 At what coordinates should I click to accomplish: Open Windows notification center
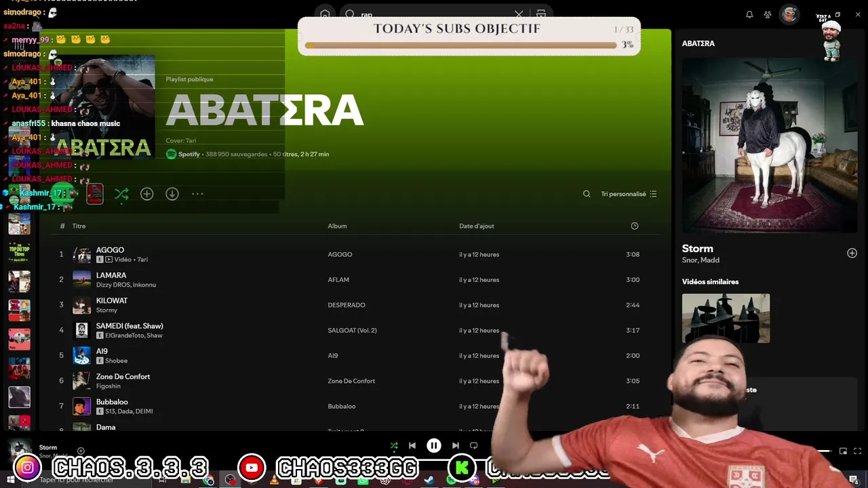click(853, 480)
